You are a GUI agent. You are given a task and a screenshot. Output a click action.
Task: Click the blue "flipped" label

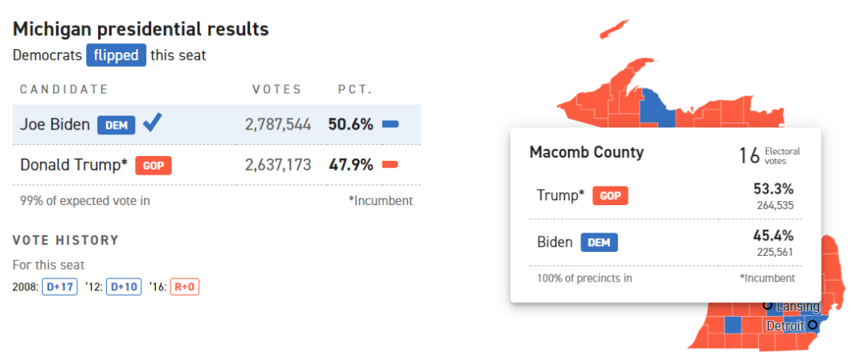click(x=117, y=56)
